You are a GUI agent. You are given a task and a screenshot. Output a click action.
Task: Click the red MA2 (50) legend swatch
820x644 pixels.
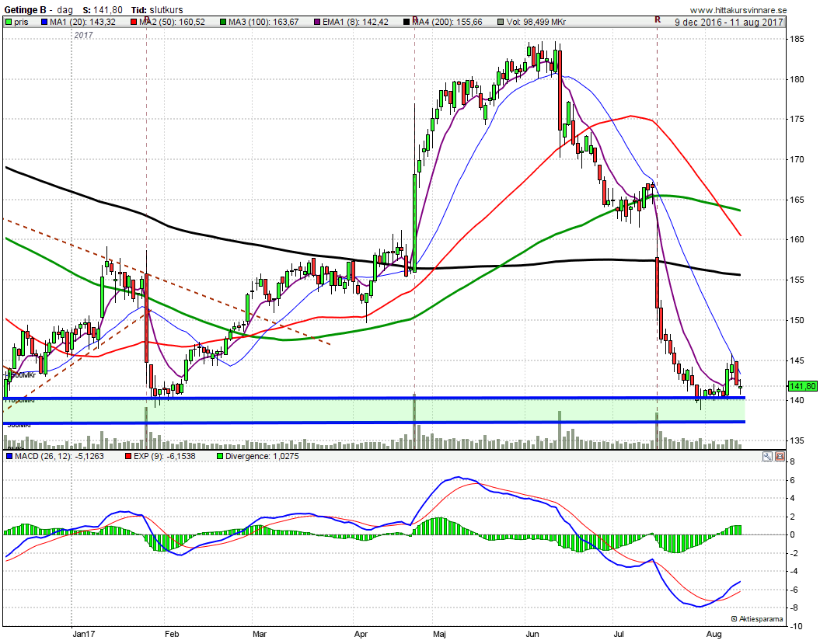point(134,22)
